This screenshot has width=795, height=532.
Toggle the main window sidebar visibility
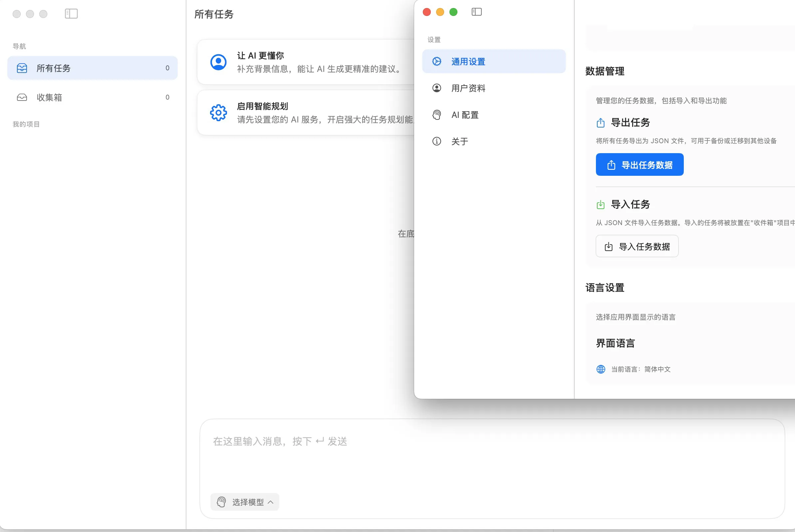[72, 14]
